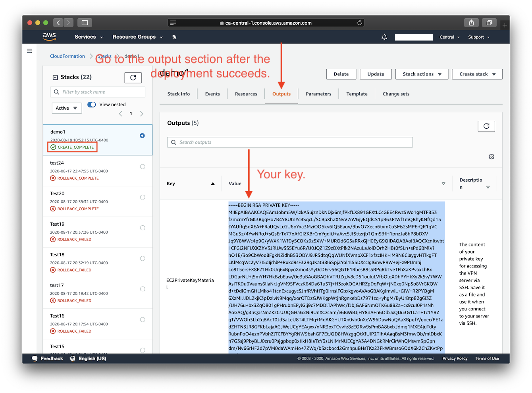532x393 pixels.
Task: Click the Search outputs field
Action: pyautogui.click(x=290, y=142)
